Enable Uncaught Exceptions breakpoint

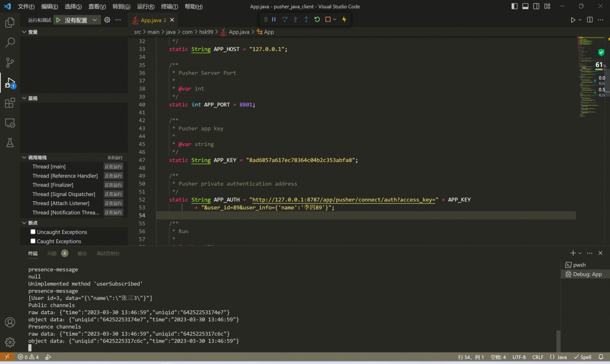33,232
